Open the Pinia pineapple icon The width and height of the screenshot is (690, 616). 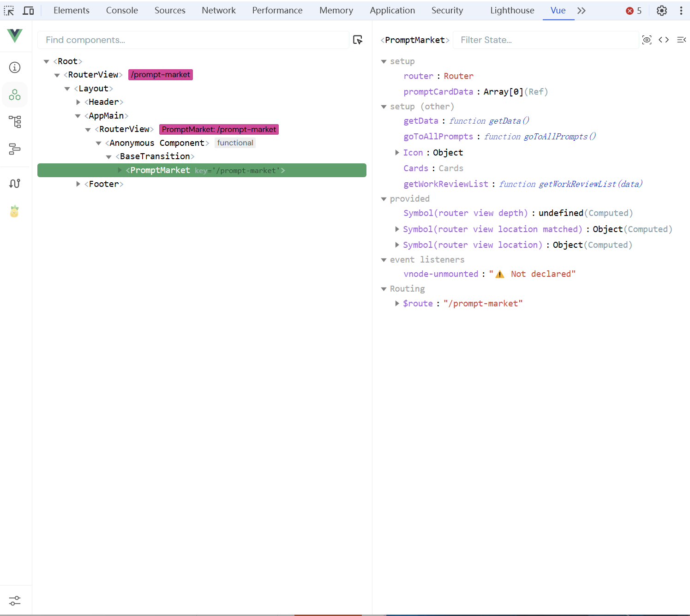pos(15,211)
